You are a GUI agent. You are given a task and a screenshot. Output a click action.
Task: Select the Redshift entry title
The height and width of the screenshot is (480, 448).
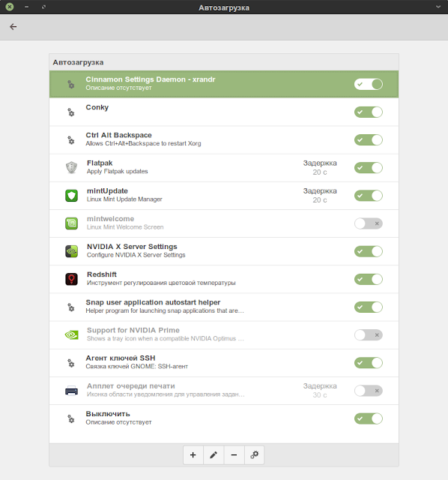click(x=102, y=274)
